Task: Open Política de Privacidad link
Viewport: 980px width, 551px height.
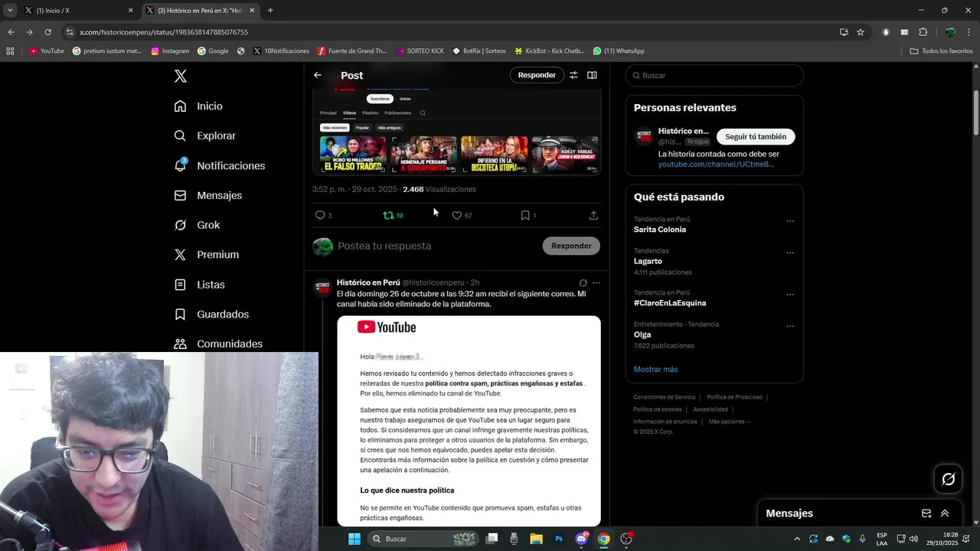Action: 734,397
